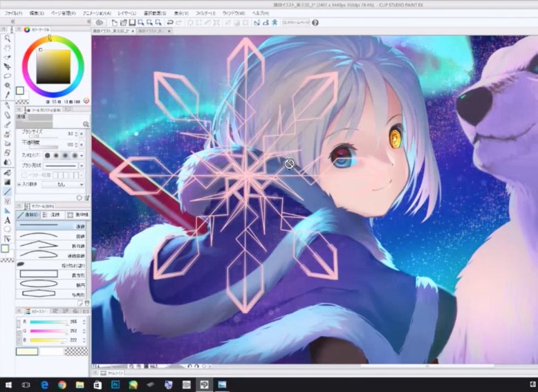This screenshot has width=538, height=392.
Task: Click the CLIP homepage button
Action: tap(296, 23)
